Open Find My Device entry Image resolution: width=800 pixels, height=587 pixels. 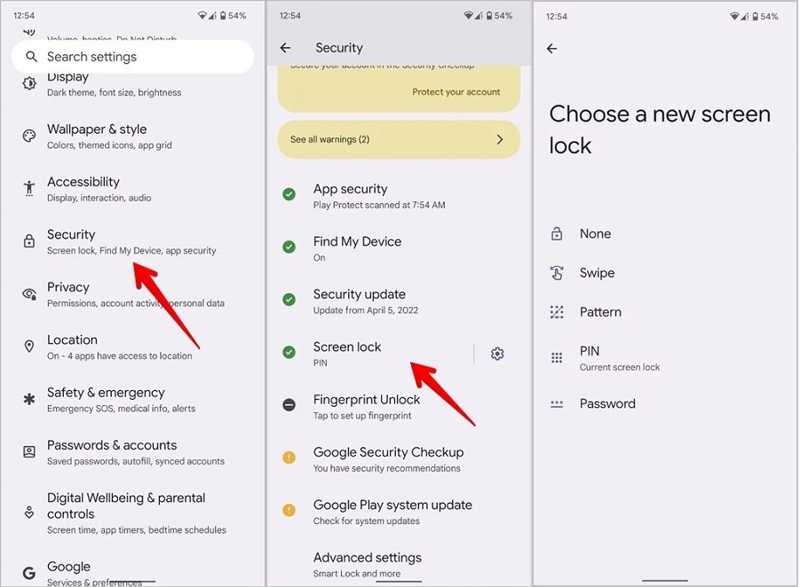(398, 248)
